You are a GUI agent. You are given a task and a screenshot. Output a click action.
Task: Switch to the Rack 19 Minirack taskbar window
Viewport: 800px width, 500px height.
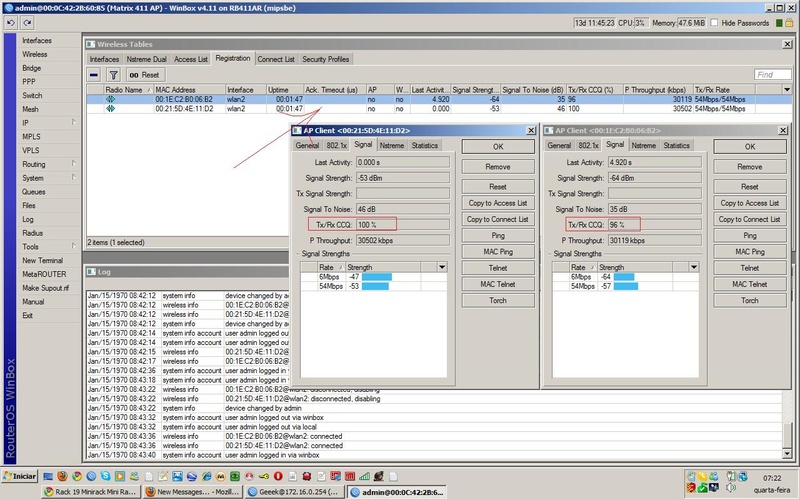pos(90,492)
